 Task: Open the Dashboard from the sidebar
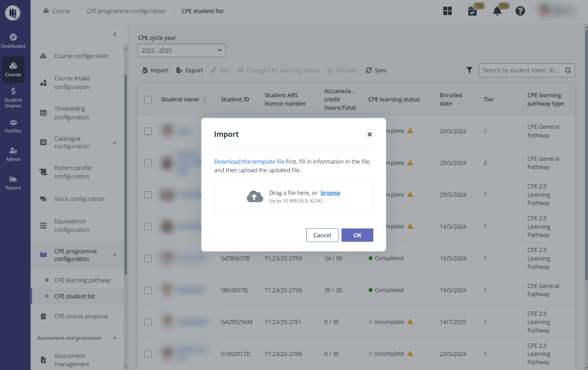(x=13, y=41)
